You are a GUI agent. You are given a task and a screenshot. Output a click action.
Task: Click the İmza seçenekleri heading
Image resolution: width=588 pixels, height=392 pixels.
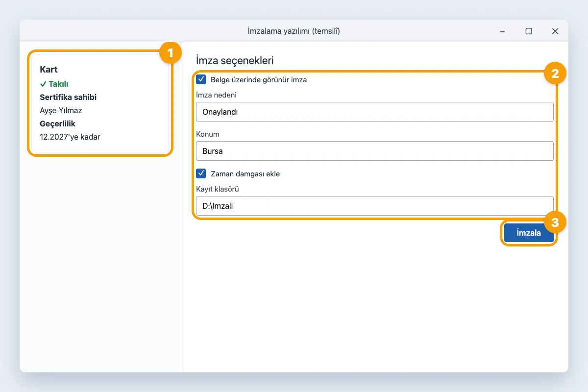point(235,61)
